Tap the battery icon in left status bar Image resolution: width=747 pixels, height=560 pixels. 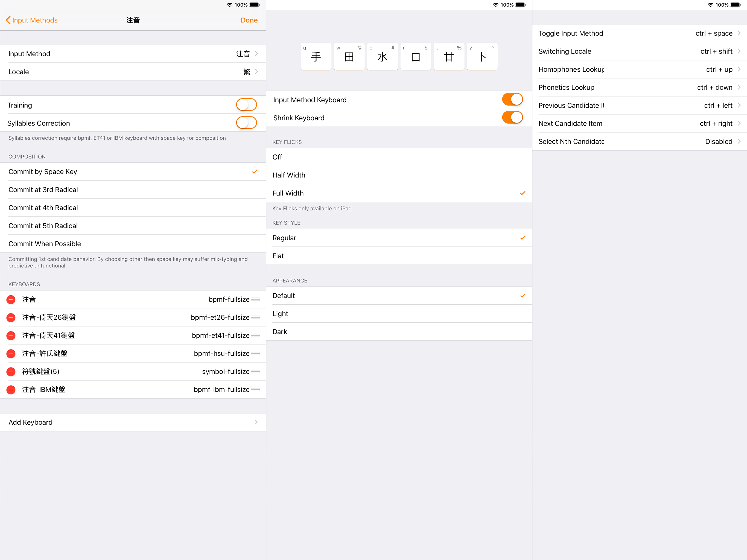coord(255,5)
